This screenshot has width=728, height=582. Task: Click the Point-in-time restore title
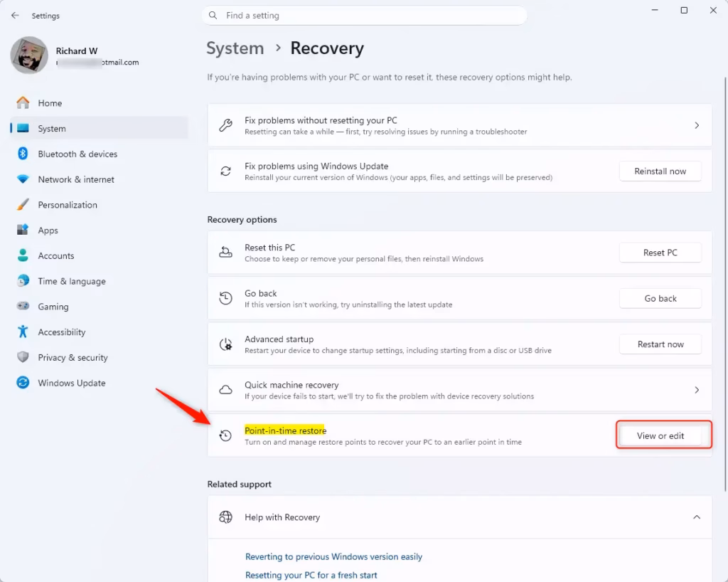coord(286,430)
